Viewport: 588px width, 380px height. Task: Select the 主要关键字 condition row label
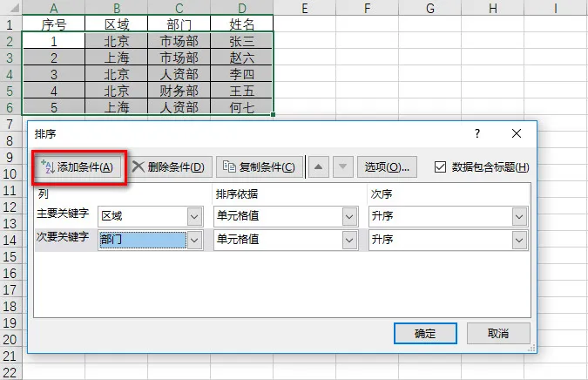point(63,214)
